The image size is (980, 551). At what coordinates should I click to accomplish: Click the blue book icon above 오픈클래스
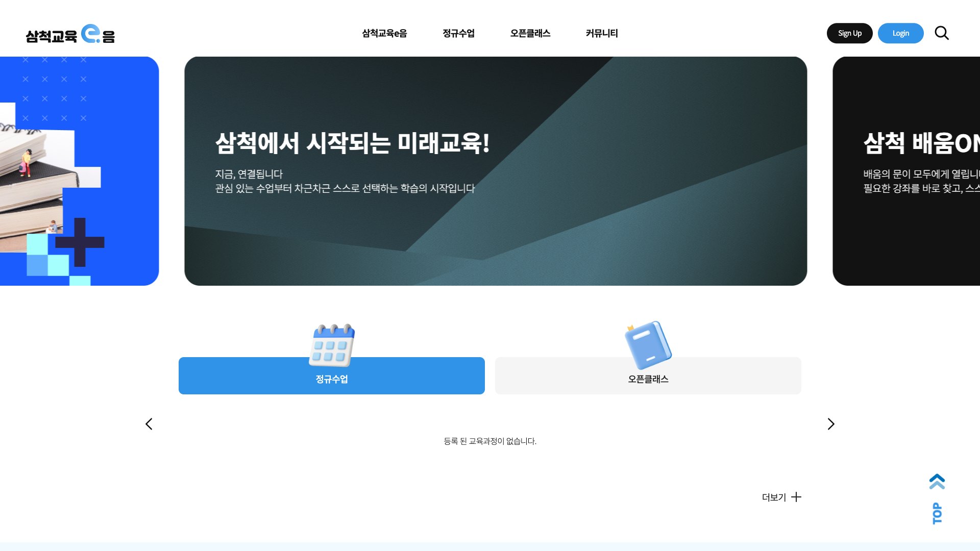point(648,345)
